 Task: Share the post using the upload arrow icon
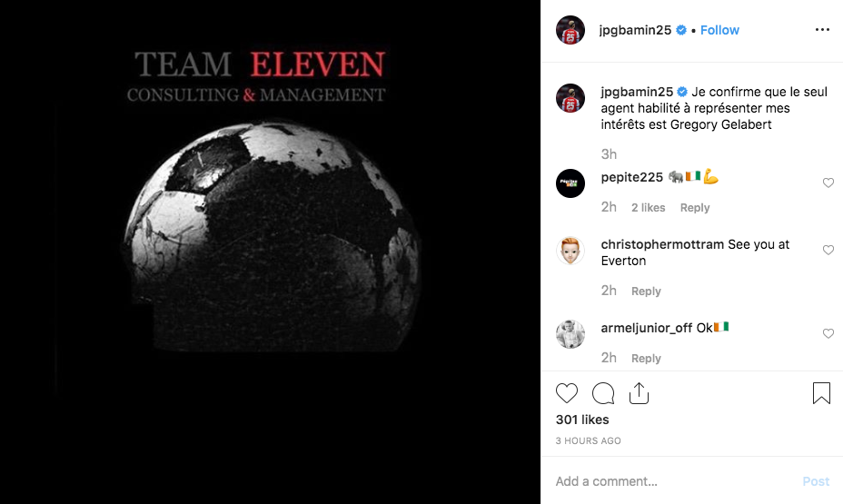[x=639, y=393]
